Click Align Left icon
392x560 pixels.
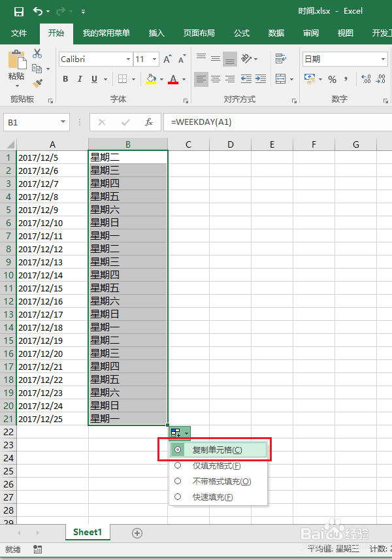pos(201,79)
